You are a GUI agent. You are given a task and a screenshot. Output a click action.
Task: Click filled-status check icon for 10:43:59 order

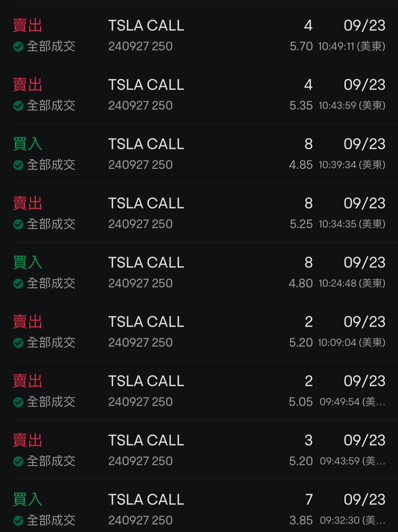coord(18,106)
